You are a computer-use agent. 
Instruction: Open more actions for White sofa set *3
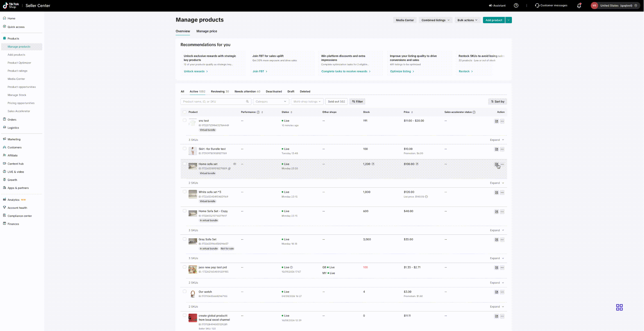[502, 192]
